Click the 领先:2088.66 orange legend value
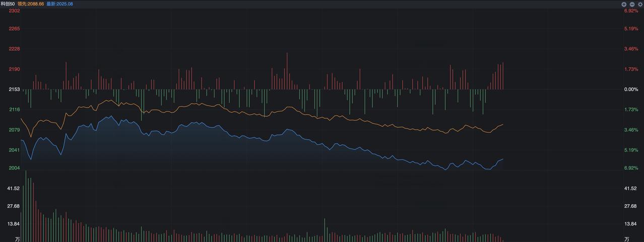The width and height of the screenshot is (644, 242). click(x=31, y=4)
